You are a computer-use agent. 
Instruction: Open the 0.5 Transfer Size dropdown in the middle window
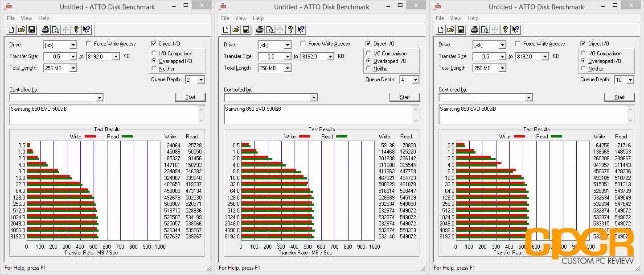(287, 56)
